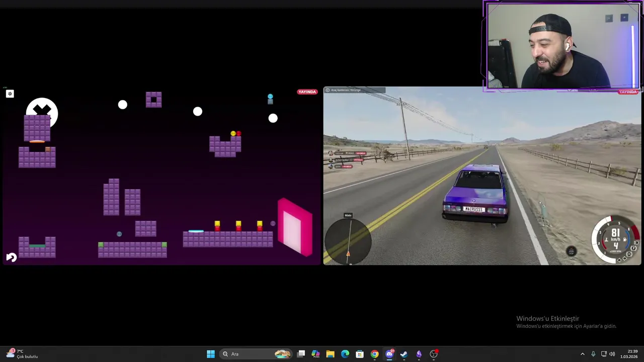Open network settings tray icon

(604, 354)
